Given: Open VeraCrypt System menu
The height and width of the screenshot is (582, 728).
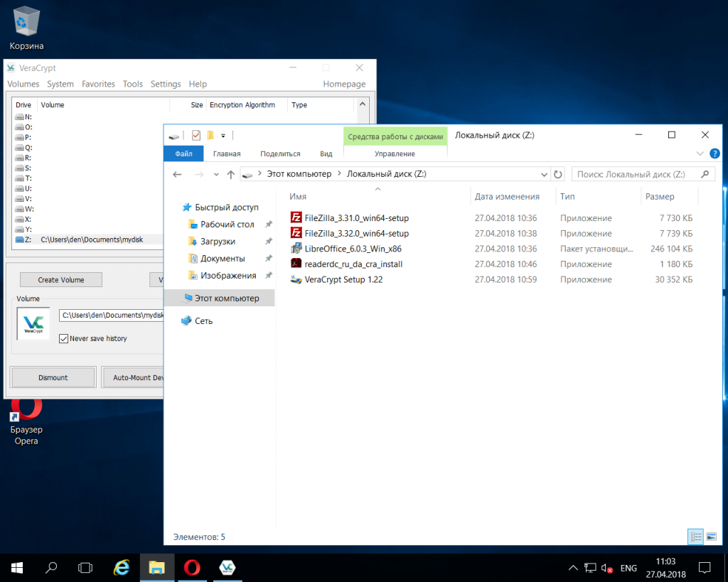Looking at the screenshot, I should pos(60,84).
